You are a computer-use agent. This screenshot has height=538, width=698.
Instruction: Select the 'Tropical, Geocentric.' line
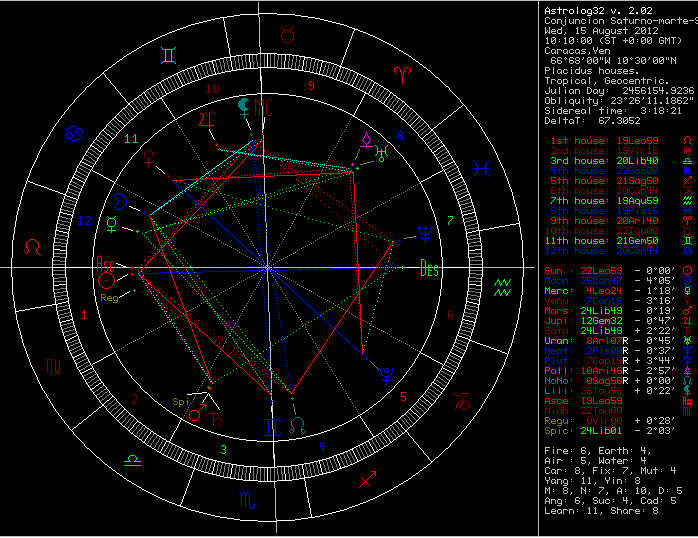coord(606,81)
